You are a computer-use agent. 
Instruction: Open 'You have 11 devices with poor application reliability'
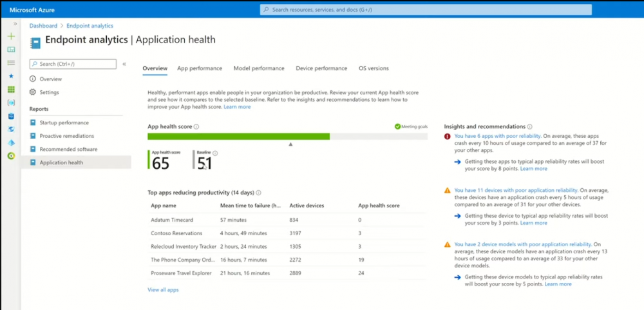coord(516,190)
